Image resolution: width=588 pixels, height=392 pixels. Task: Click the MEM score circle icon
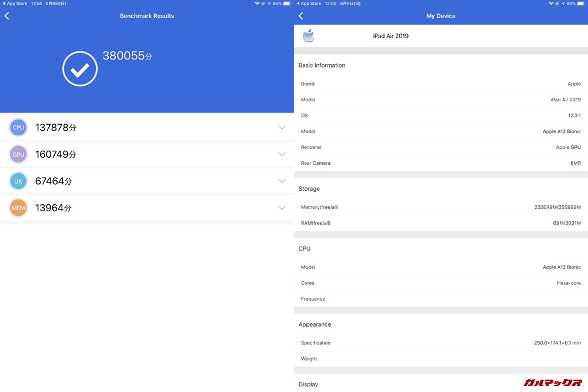pos(18,208)
